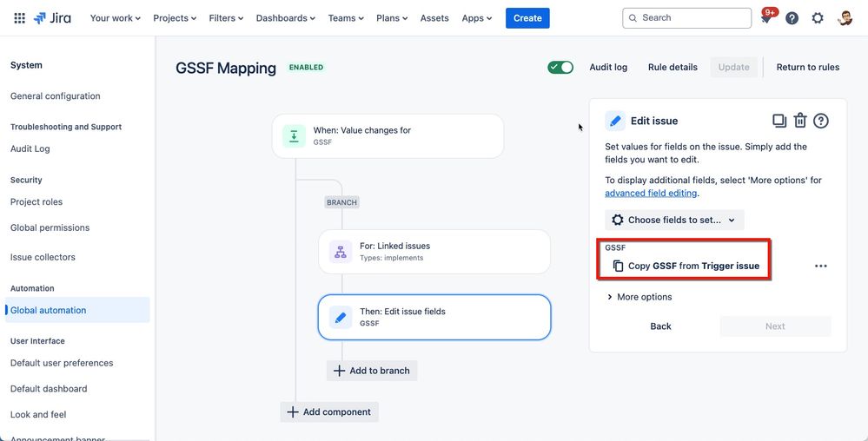Click into the Search field
Viewport: 868px width, 441px height.
click(x=687, y=18)
